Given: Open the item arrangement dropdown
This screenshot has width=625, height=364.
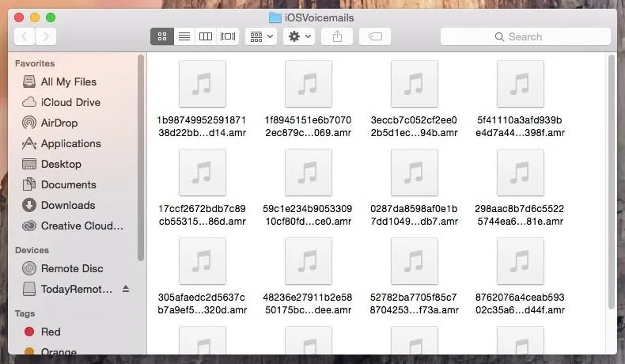Looking at the screenshot, I should pyautogui.click(x=261, y=36).
